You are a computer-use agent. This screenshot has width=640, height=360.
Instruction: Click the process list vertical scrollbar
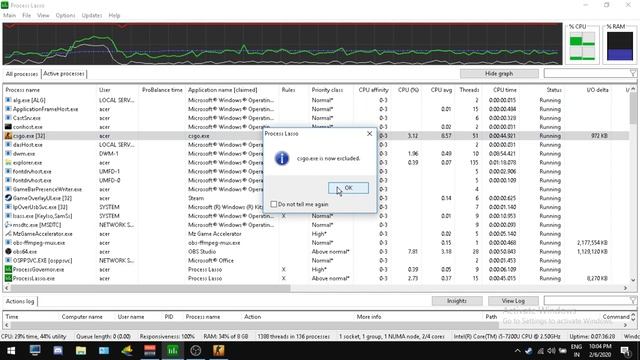[633, 109]
